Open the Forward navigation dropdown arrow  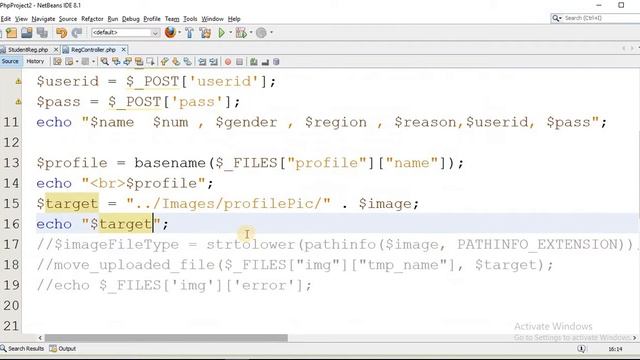click(93, 62)
